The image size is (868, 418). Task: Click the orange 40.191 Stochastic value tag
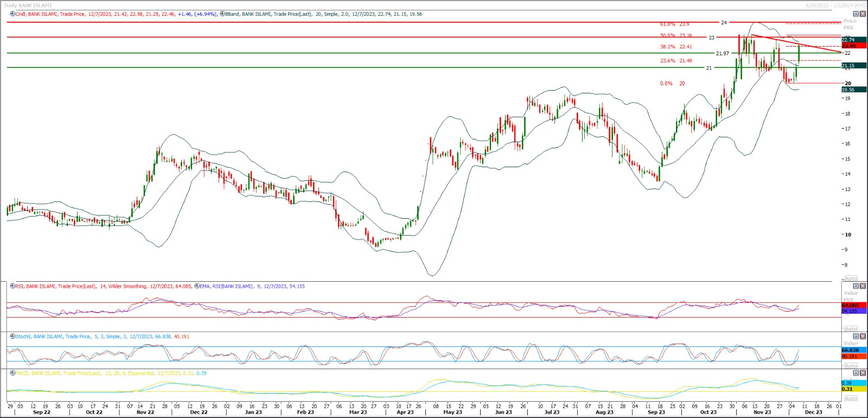(x=854, y=356)
